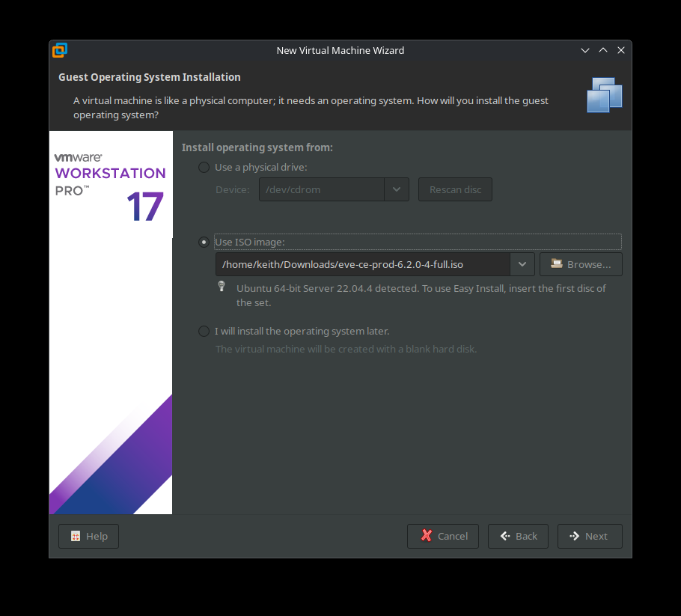The image size is (681, 616).
Task: Expand the ISO image path dropdown arrow
Action: (522, 264)
